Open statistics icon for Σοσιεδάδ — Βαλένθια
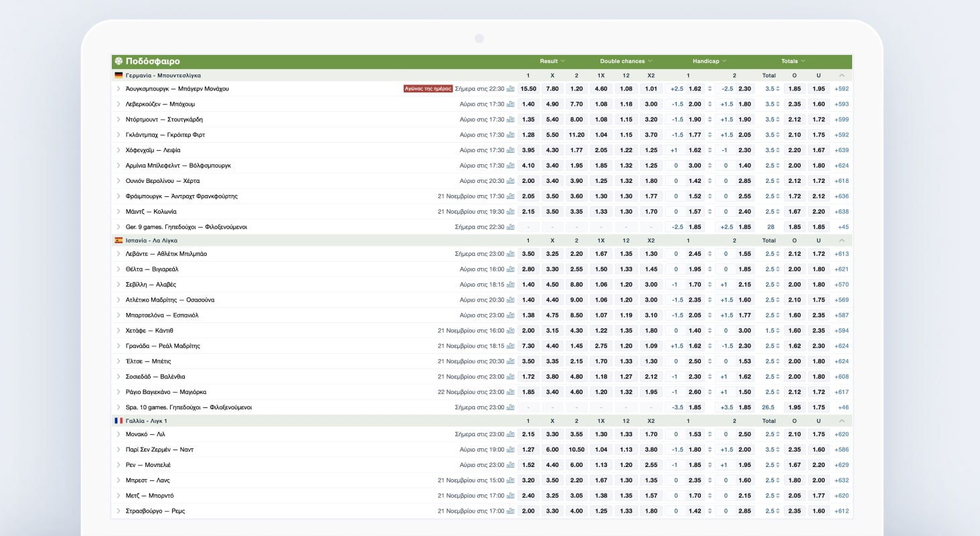980x536 pixels. pos(511,377)
